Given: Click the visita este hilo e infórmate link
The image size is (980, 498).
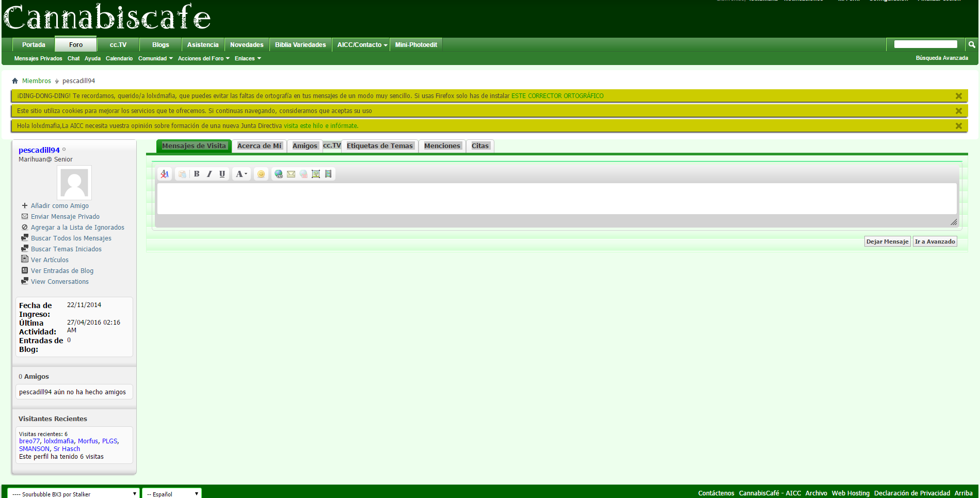Looking at the screenshot, I should pos(320,126).
